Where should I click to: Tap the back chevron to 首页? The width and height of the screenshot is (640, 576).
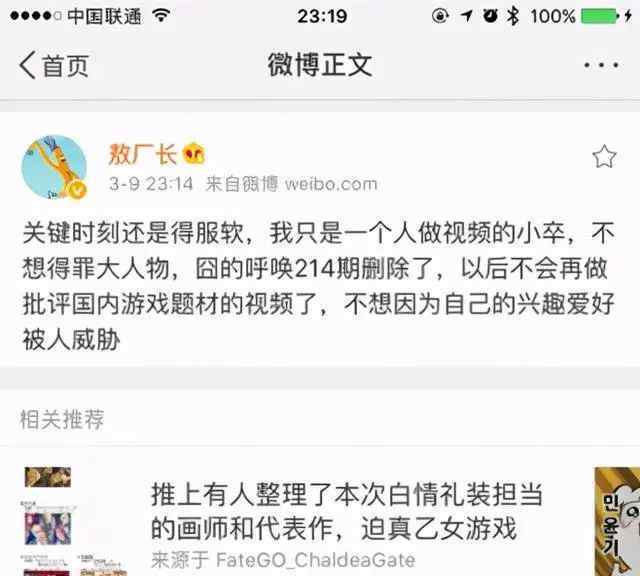click(x=28, y=65)
